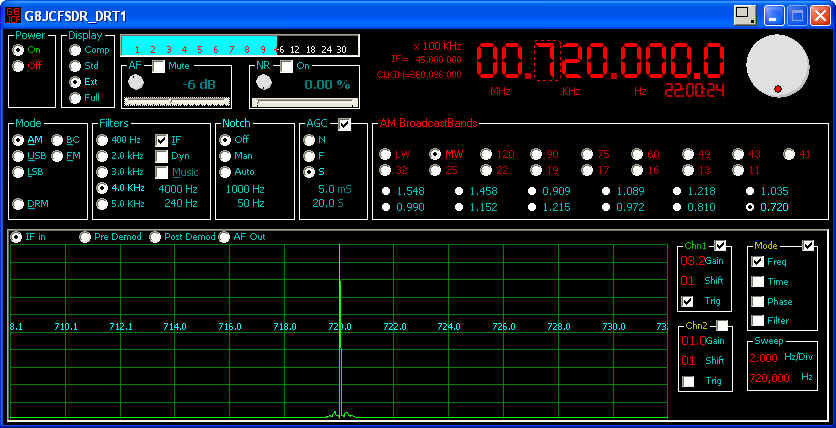Toggle the NR On checkbox

pyautogui.click(x=286, y=66)
